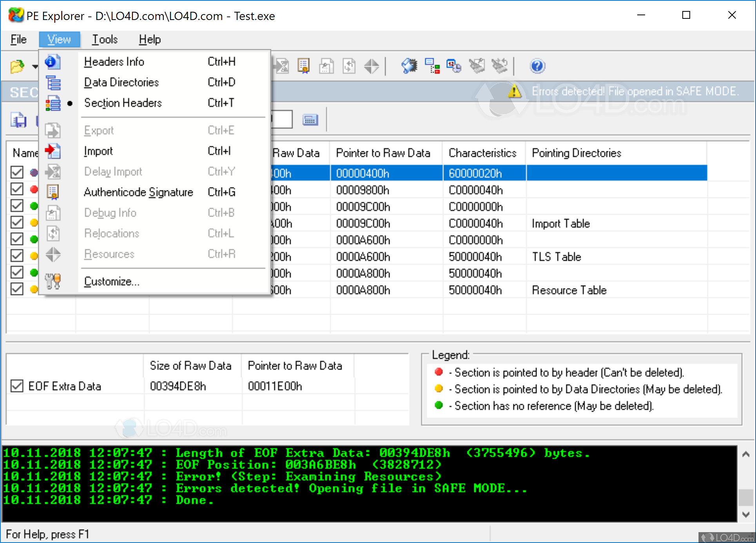Uncheck the EOF Extra Data checkbox
The height and width of the screenshot is (543, 756).
coord(17,386)
